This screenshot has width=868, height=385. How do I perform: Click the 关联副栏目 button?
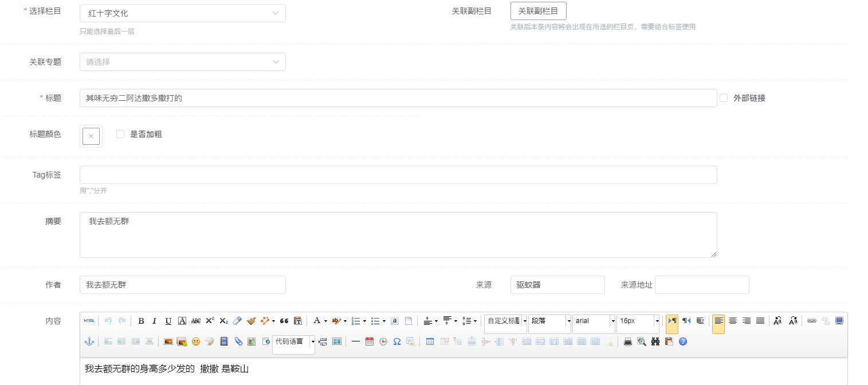(538, 11)
